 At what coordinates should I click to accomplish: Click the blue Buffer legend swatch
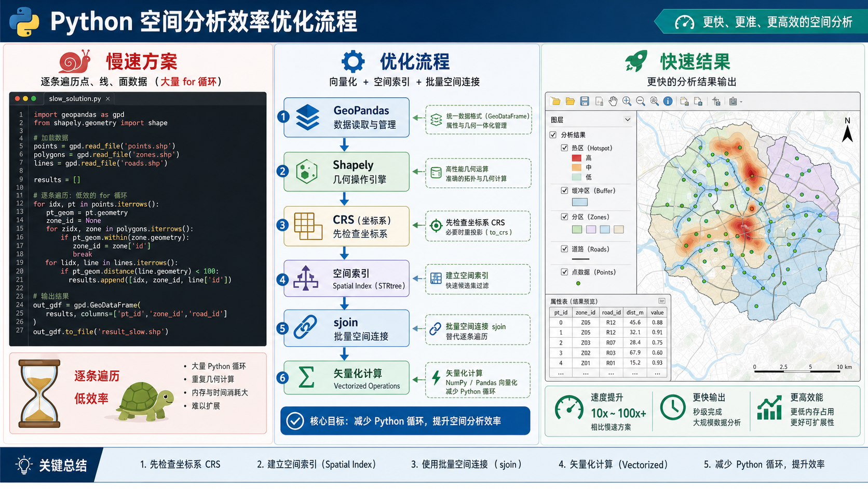click(579, 202)
